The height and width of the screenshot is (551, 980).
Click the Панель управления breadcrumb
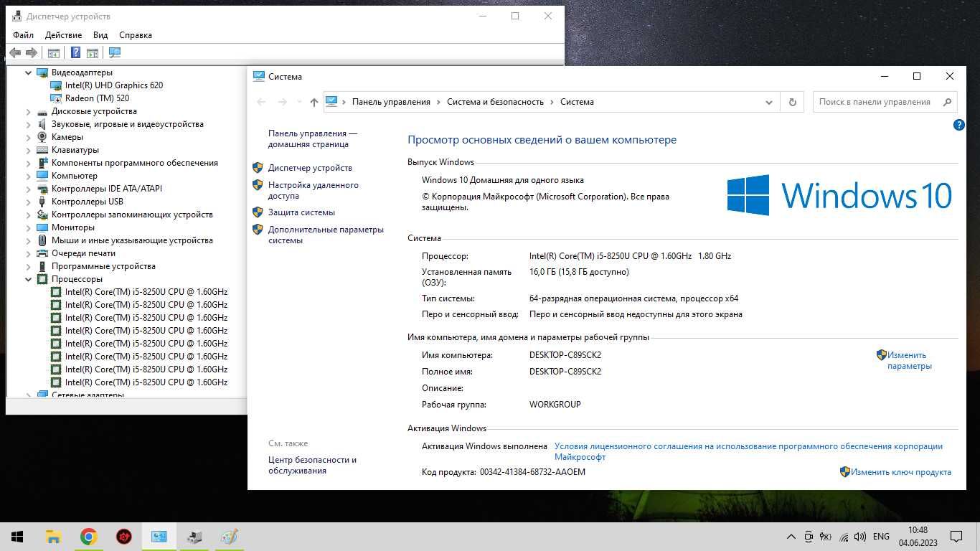click(x=391, y=102)
